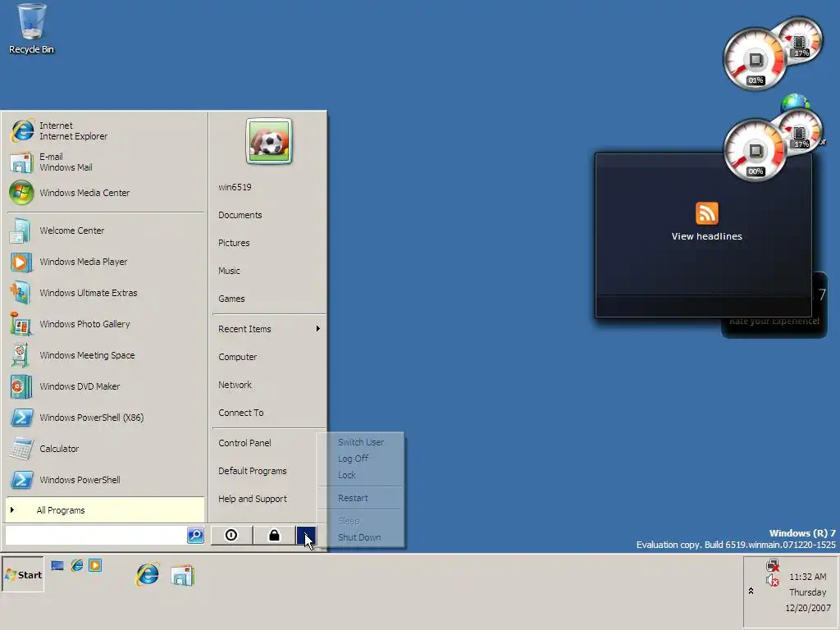Open Recycle Bin on desktop
The width and height of the screenshot is (840, 630).
32,30
